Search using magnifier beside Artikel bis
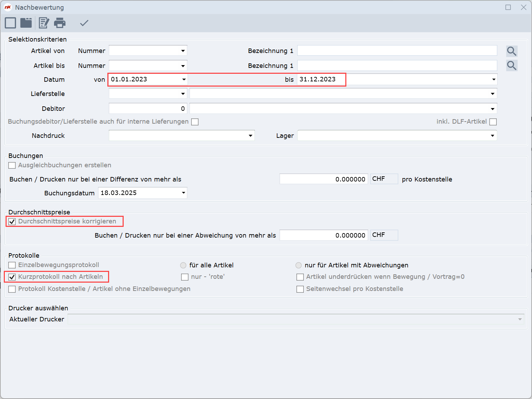Viewport: 532px width, 399px height. 512,65
